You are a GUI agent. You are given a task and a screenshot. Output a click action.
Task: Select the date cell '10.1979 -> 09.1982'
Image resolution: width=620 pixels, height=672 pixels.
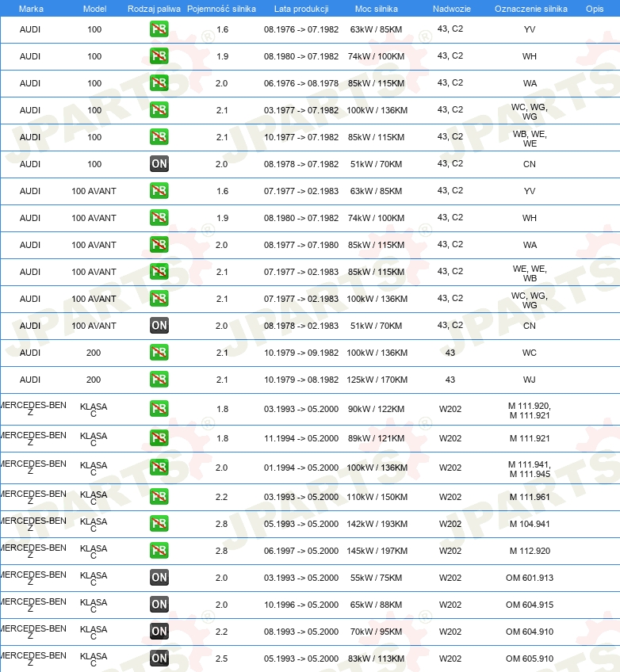[x=301, y=353]
